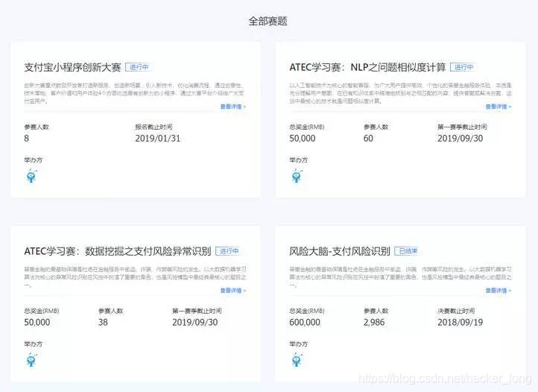This screenshot has width=538, height=392.
Task: Open the 风险大脑-支付风险识别 title
Action: coord(340,251)
